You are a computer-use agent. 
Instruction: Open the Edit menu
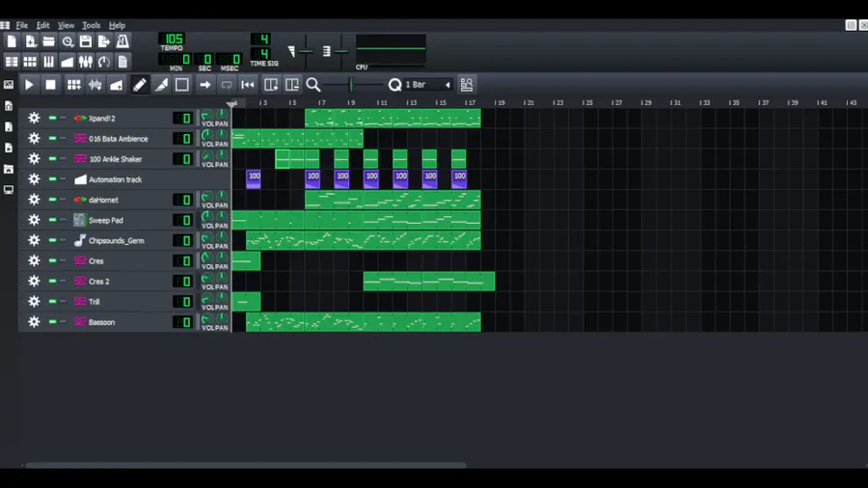coord(42,25)
